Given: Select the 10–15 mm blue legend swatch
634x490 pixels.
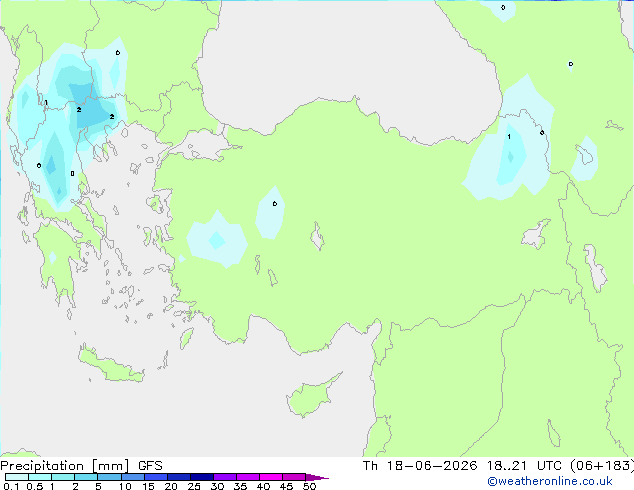Looking at the screenshot, I should (x=133, y=477).
